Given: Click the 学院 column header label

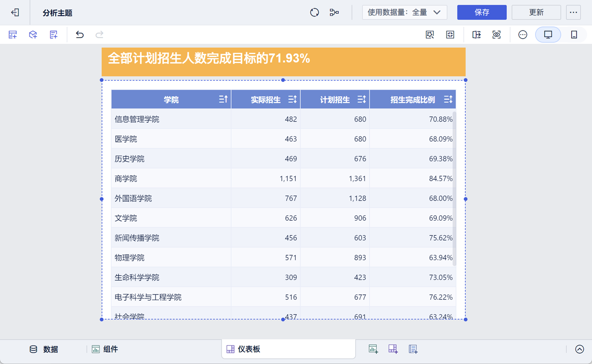Looking at the screenshot, I should [x=171, y=100].
